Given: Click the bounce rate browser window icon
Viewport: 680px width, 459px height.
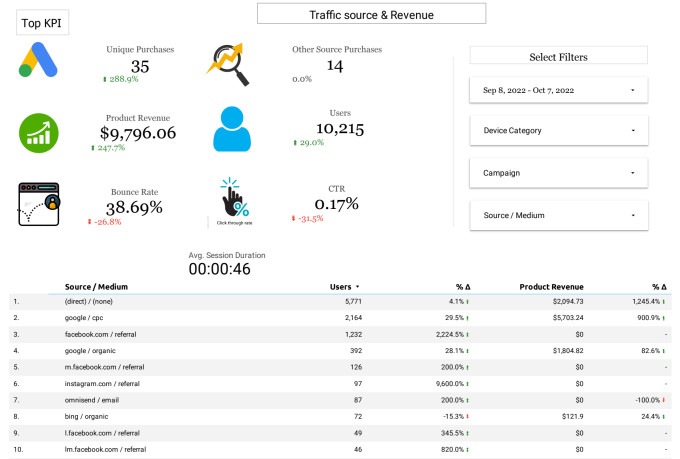Looking at the screenshot, I should coord(39,204).
